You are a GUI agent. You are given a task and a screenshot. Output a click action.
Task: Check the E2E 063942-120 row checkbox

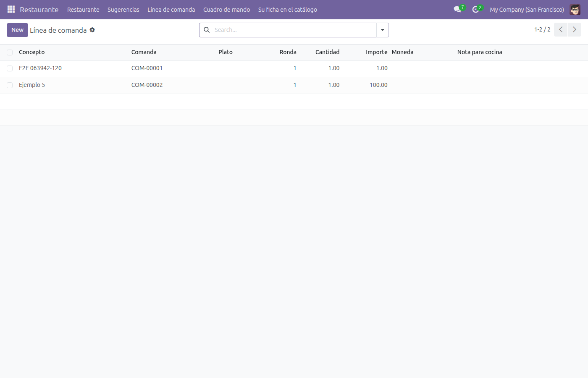pyautogui.click(x=10, y=68)
